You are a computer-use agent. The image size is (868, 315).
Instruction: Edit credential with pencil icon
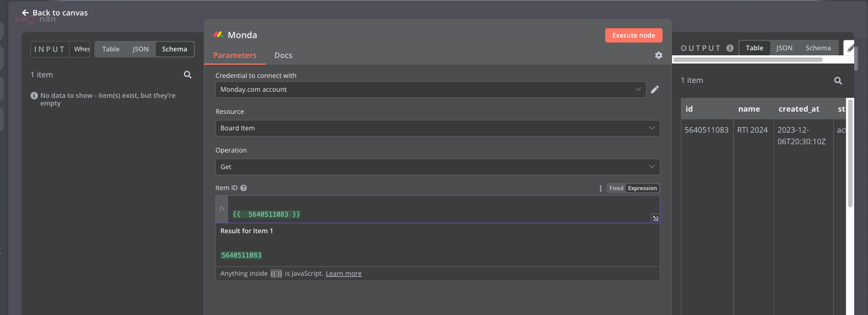click(x=655, y=90)
